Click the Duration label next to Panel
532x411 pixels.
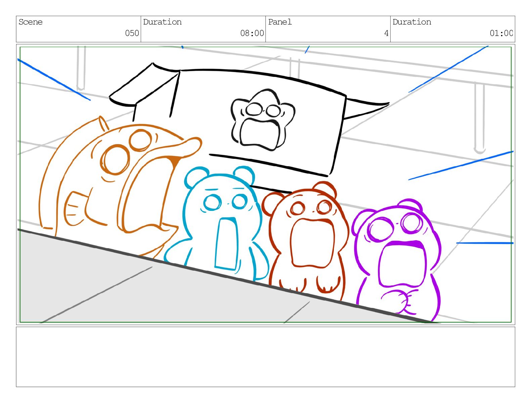[x=412, y=22]
